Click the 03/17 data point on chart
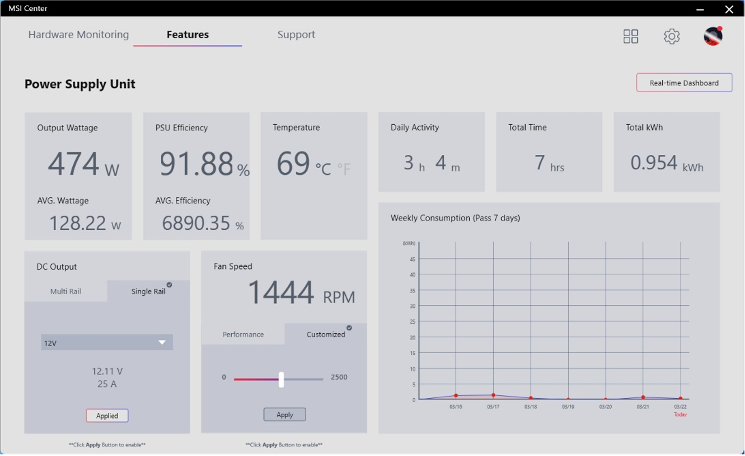745x456 pixels. [x=493, y=395]
